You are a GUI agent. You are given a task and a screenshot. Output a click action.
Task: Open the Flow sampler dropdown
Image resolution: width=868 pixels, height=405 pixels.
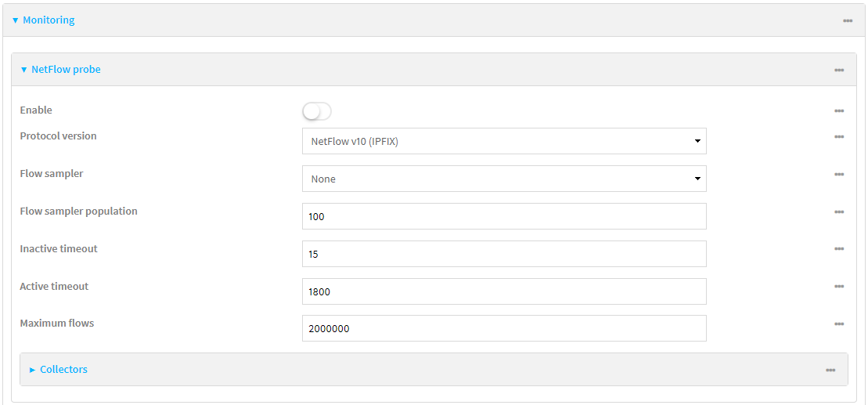(503, 179)
